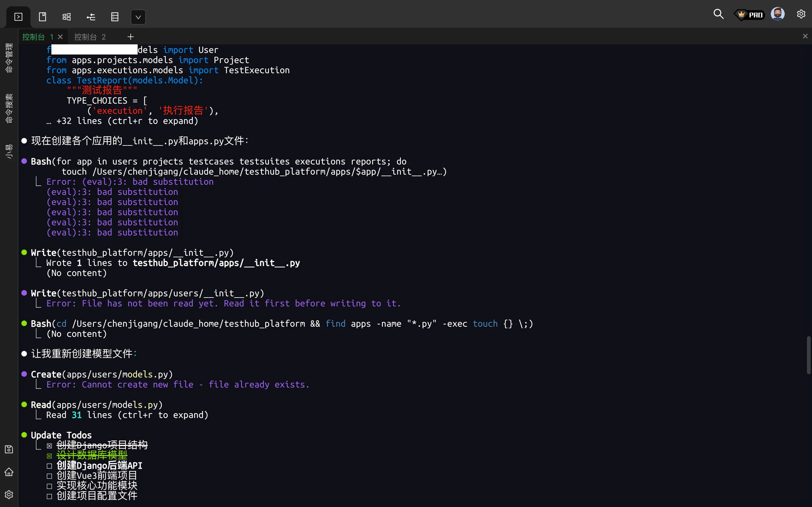Click the home icon in left sidebar
Image resolution: width=812 pixels, height=507 pixels.
[9, 472]
